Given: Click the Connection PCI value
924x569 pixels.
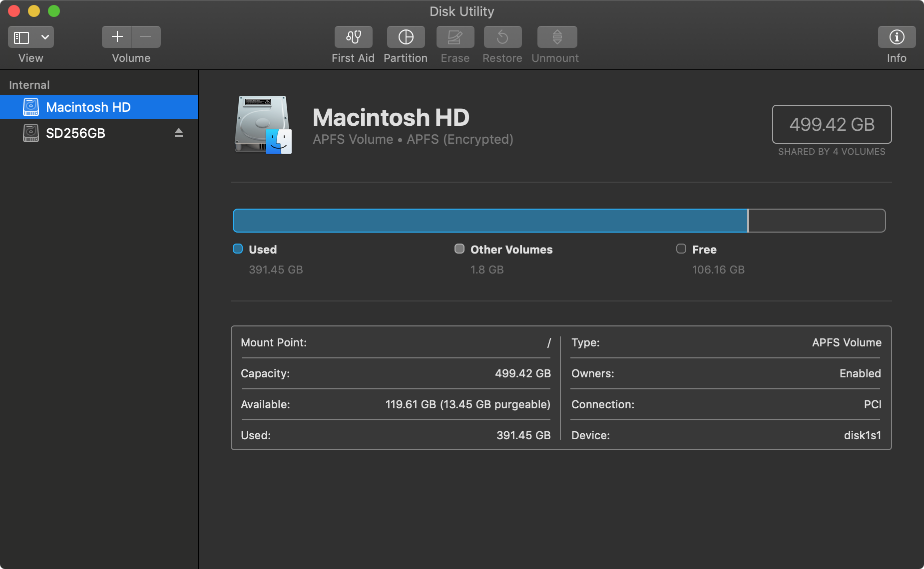Looking at the screenshot, I should (873, 404).
